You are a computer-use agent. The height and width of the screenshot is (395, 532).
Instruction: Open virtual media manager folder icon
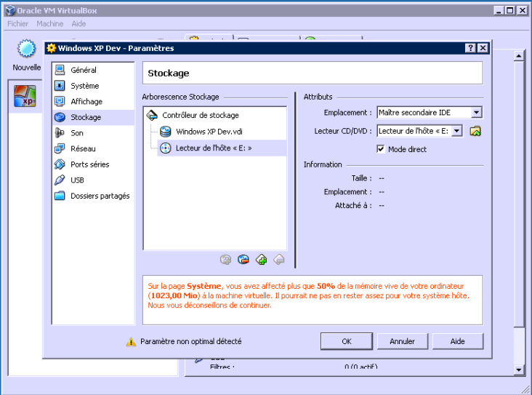pos(475,131)
